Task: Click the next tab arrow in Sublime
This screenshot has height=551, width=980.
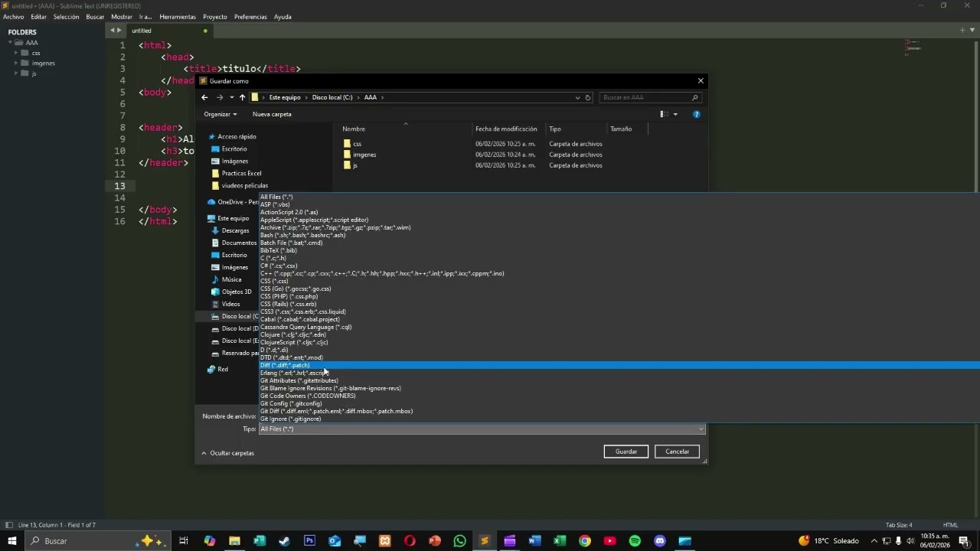Action: pyautogui.click(x=119, y=31)
